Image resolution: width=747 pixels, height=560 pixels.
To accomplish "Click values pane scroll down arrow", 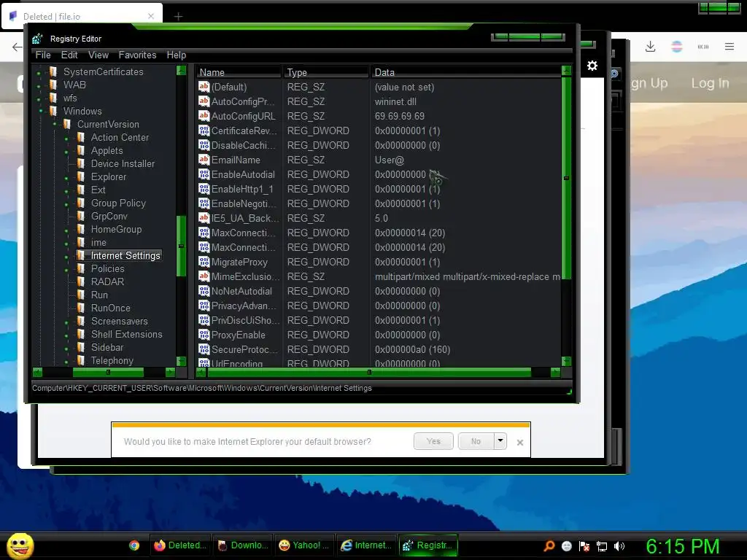I will pyautogui.click(x=566, y=361).
